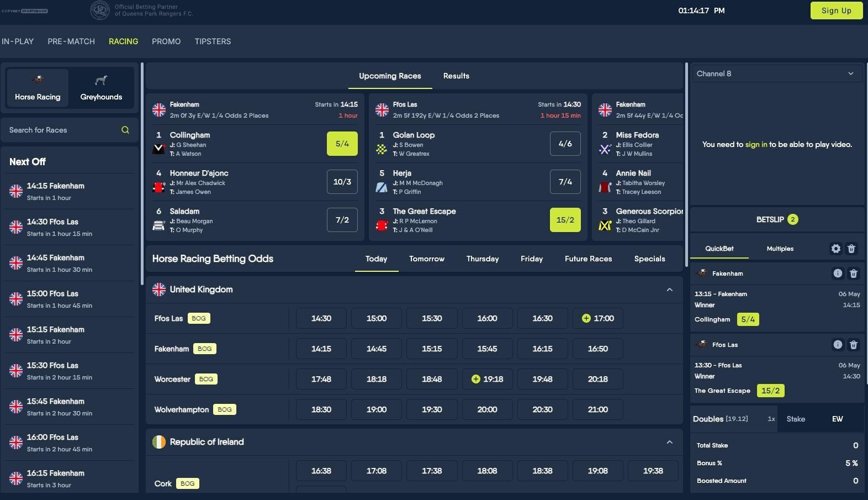This screenshot has height=500, width=868.
Task: Clear all bets with top trash icon
Action: [x=851, y=249]
